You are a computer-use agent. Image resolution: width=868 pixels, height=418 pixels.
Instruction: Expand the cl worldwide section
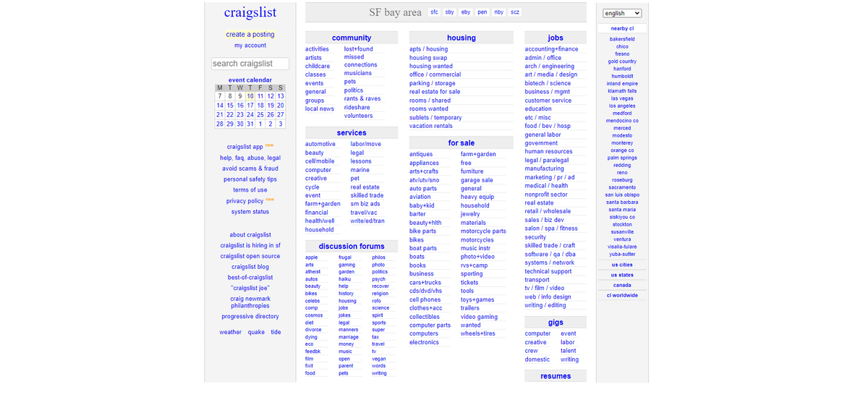pos(621,295)
